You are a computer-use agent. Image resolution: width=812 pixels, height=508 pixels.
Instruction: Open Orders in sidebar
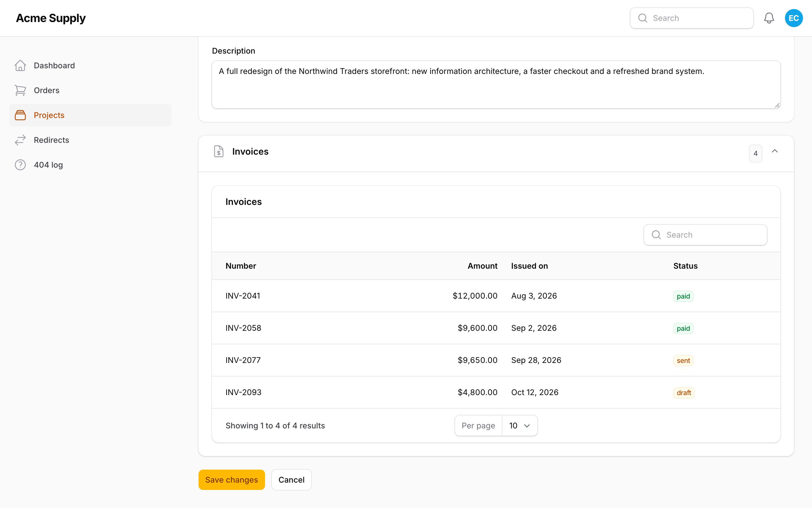click(x=90, y=90)
